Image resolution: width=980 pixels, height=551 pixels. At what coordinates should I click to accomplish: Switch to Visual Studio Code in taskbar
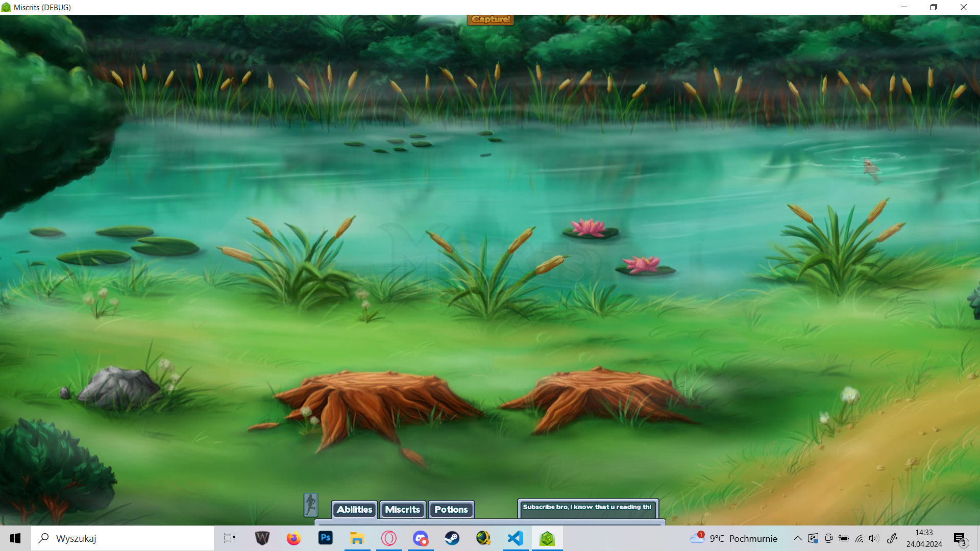515,538
